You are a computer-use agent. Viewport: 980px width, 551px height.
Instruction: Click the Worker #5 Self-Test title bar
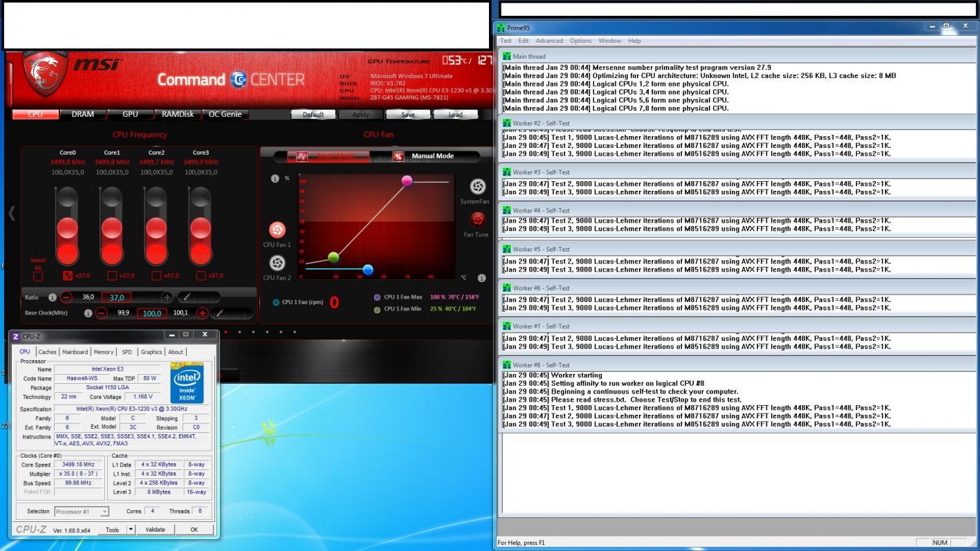pos(737,249)
